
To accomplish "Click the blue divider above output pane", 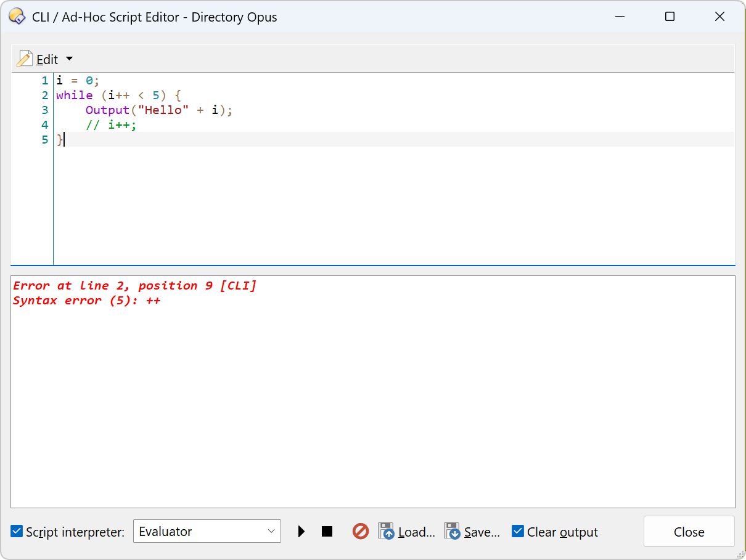I will (372, 266).
